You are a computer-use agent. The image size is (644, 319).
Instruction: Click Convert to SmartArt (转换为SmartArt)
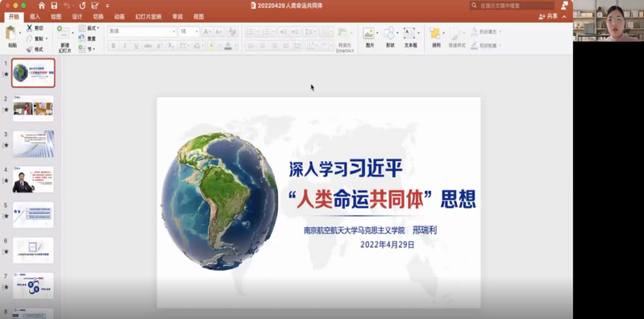pyautogui.click(x=344, y=39)
